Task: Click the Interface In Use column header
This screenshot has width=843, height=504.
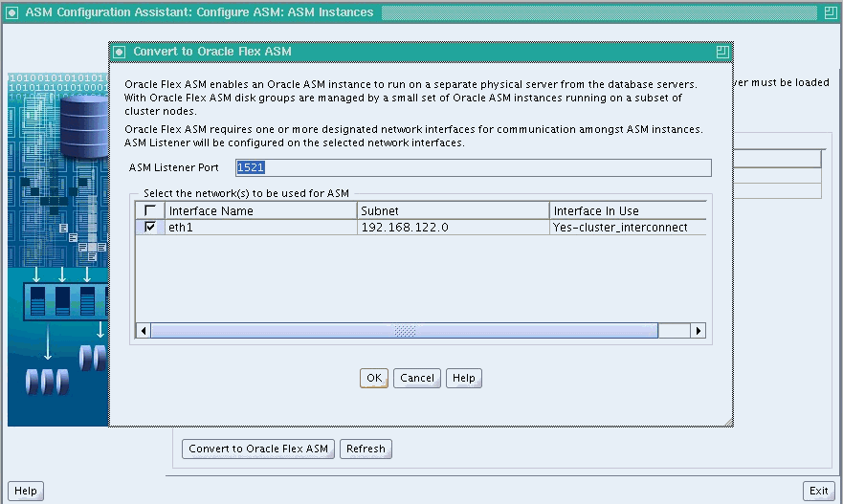Action: coord(628,210)
